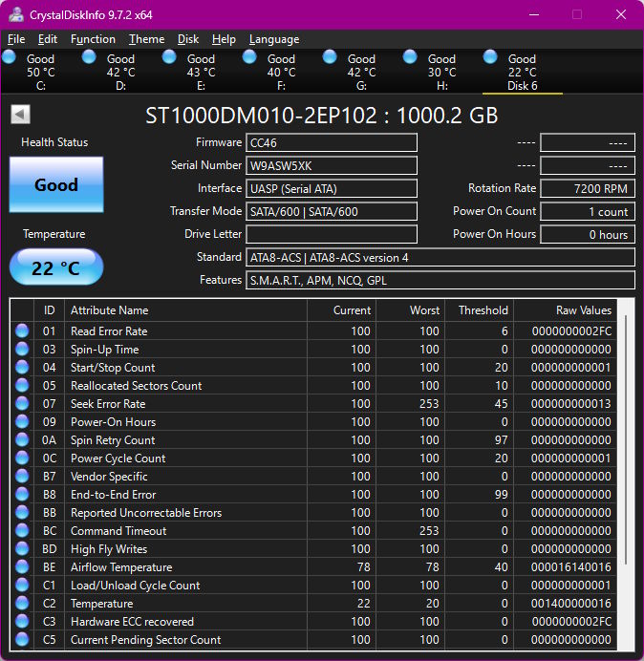Go to previous disk with left arrow
The image size is (644, 661).
click(x=20, y=115)
